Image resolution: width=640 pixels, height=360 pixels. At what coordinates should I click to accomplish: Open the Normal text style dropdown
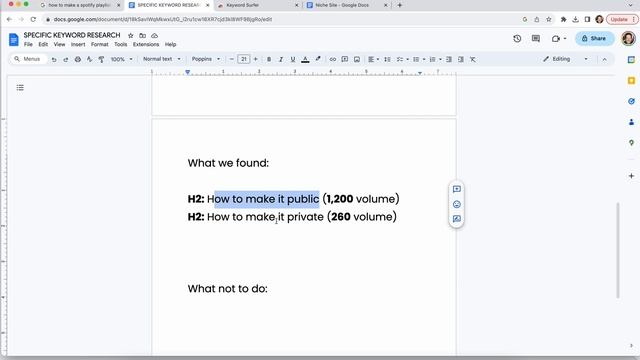pyautogui.click(x=162, y=59)
